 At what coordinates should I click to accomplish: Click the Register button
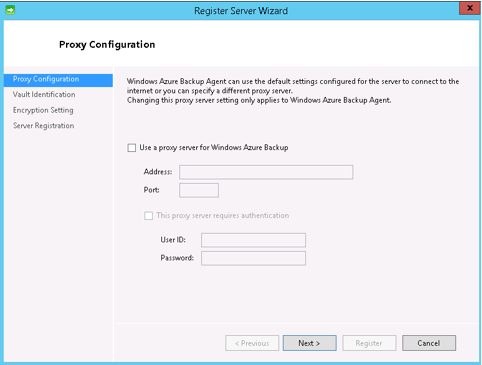pyautogui.click(x=369, y=343)
